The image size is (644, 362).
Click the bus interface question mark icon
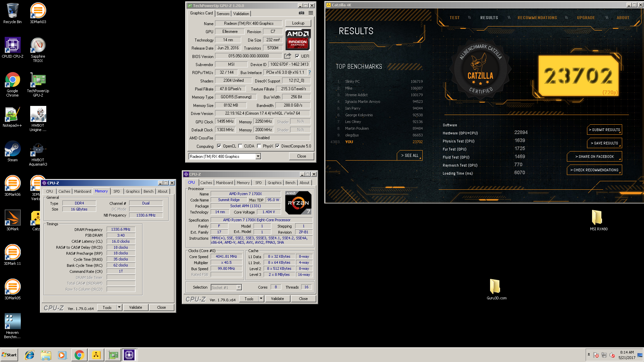pos(309,72)
